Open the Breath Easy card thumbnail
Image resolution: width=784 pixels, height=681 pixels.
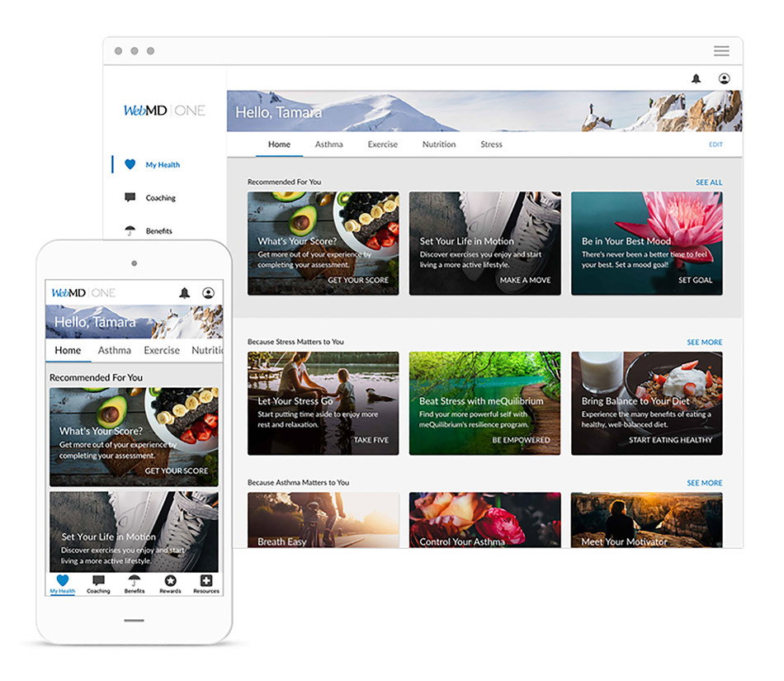tap(323, 520)
